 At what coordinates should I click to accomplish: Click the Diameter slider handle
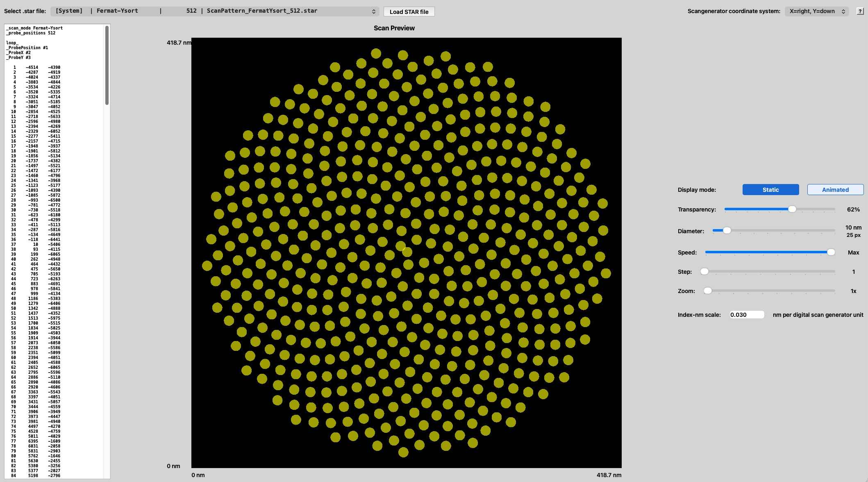click(727, 230)
